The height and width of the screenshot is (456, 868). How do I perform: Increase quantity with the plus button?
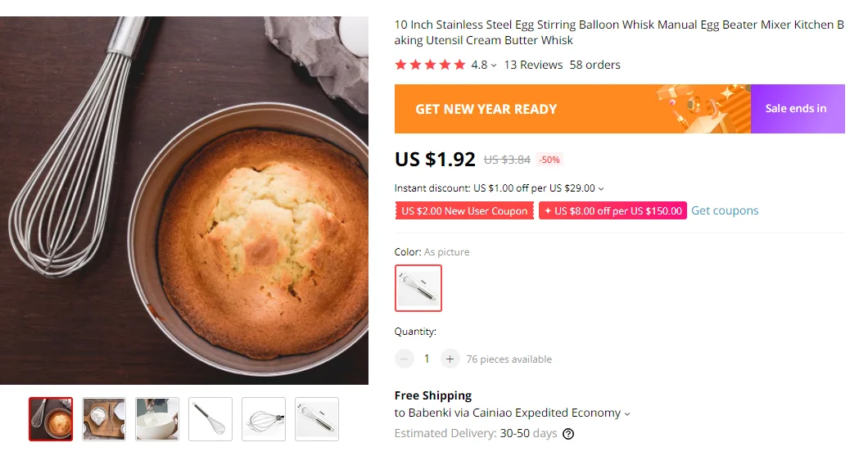[450, 359]
